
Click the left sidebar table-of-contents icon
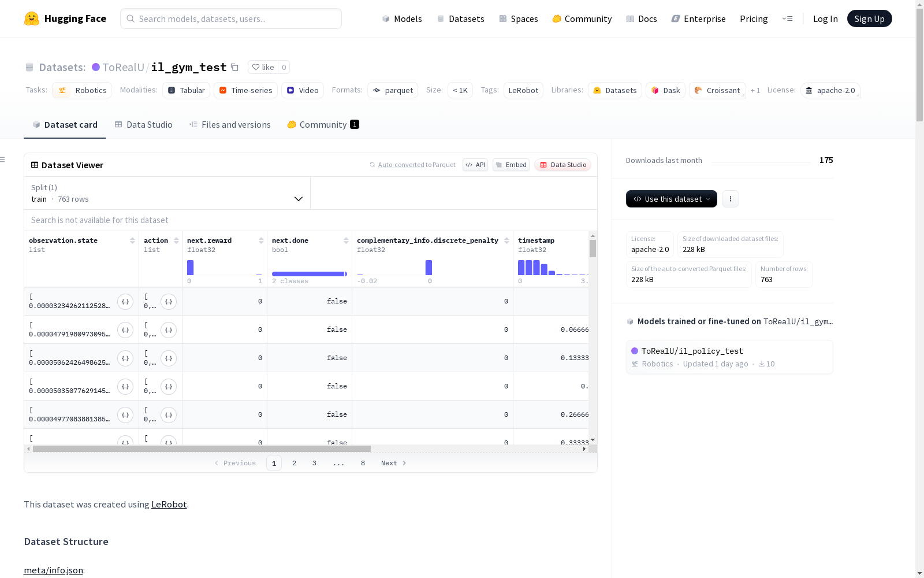tap(3, 160)
